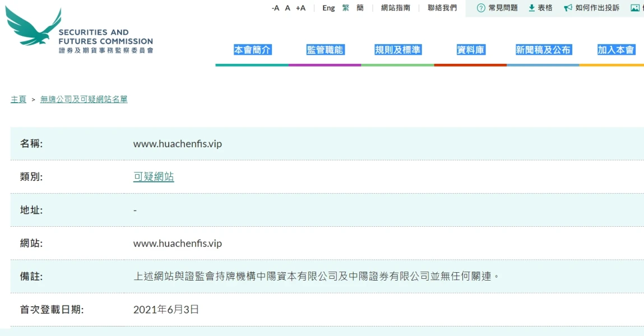Open the 加入本會 menu
This screenshot has height=336, width=644.
(x=615, y=50)
